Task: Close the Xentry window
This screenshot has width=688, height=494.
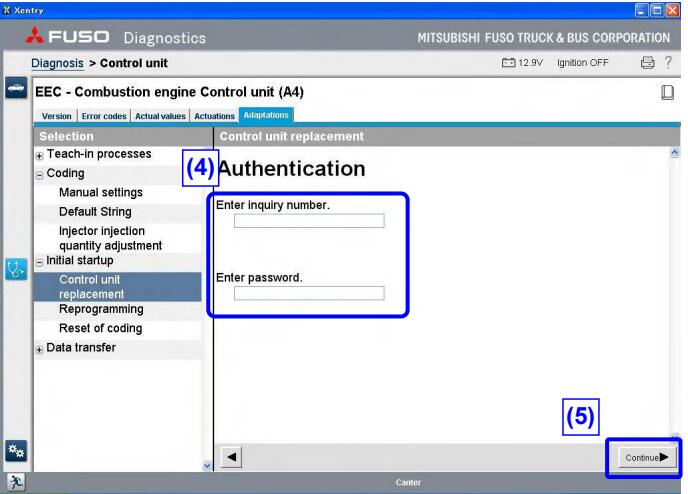Action: [x=672, y=10]
